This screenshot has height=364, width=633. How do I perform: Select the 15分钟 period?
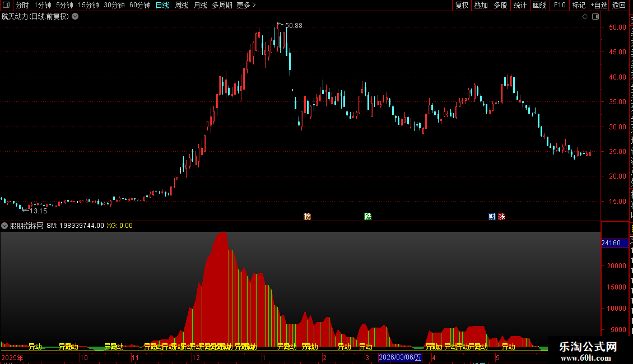pyautogui.click(x=89, y=5)
